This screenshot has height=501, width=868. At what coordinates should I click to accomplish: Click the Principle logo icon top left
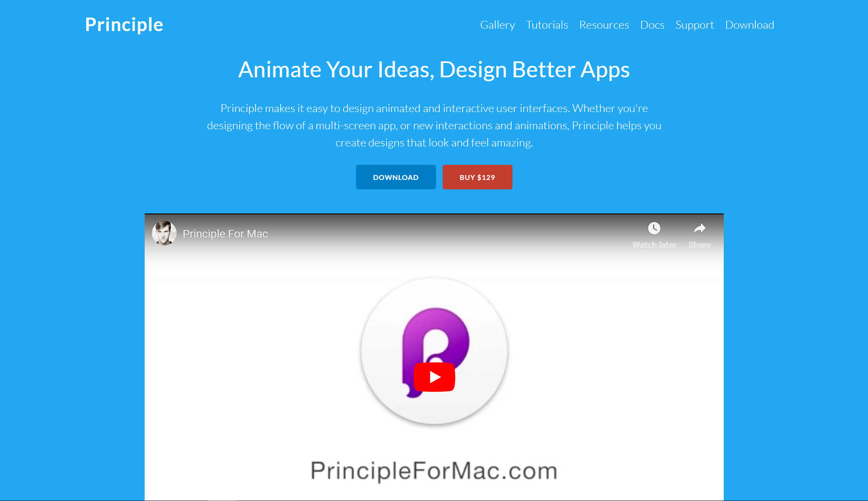pyautogui.click(x=123, y=24)
